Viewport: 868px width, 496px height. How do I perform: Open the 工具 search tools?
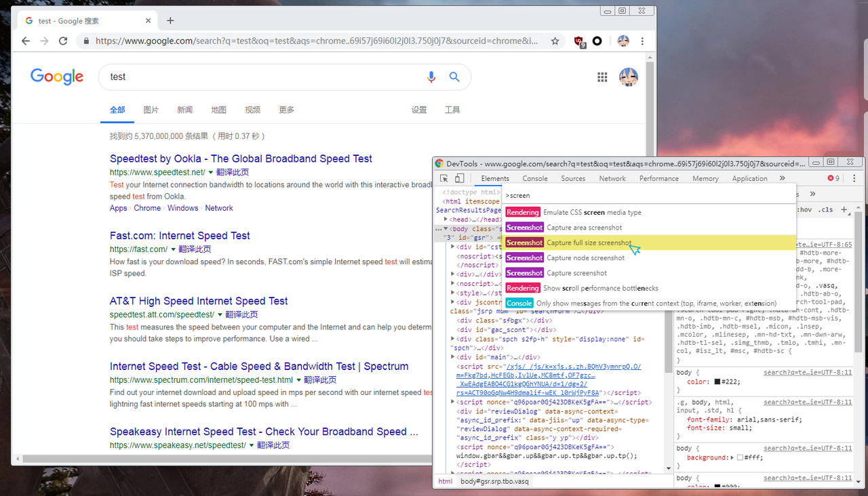452,110
